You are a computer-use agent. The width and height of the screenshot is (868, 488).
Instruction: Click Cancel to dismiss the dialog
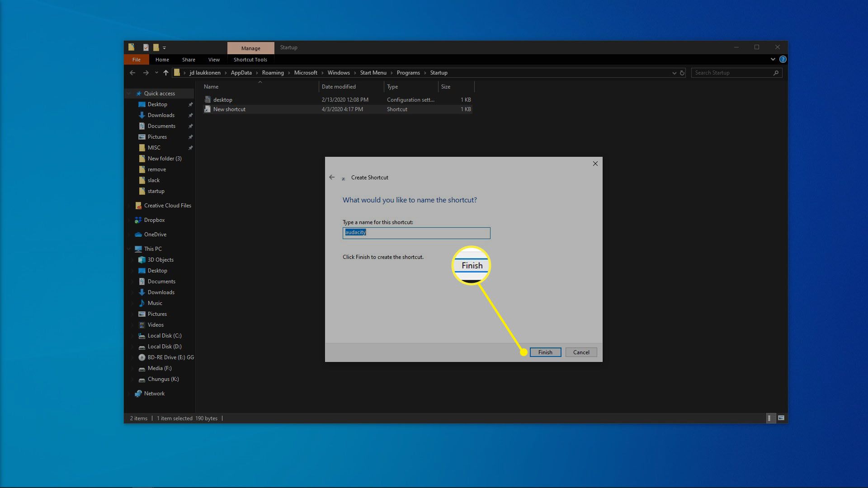[580, 352]
